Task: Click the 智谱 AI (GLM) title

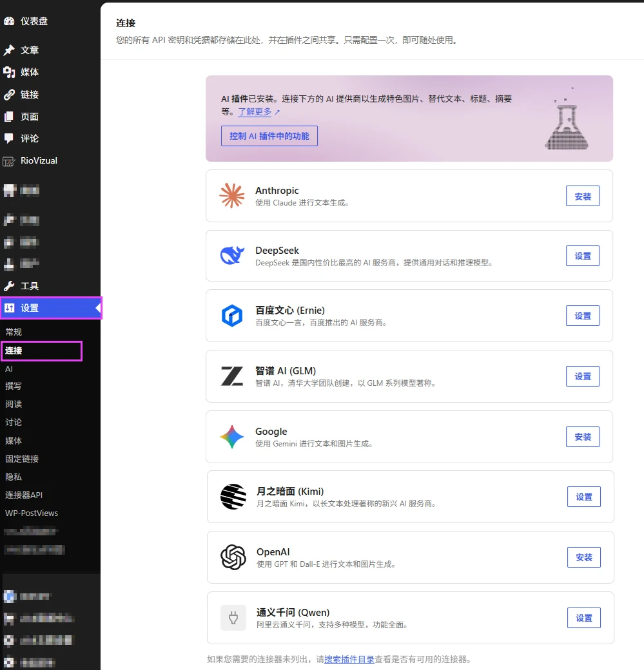Action: click(x=286, y=370)
